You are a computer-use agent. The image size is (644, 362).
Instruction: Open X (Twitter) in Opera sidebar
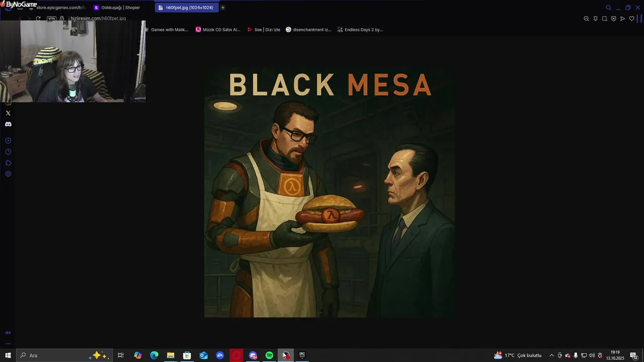pyautogui.click(x=8, y=113)
